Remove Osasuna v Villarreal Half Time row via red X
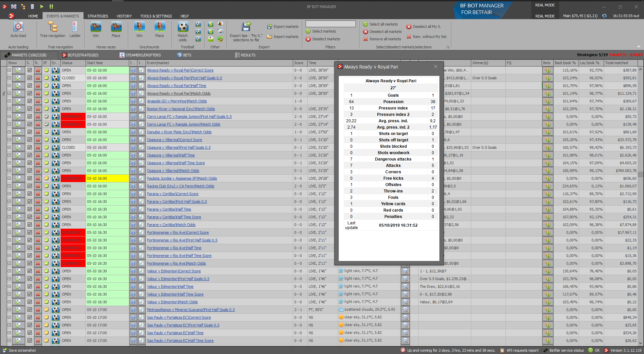This screenshot has width=644, height=354. click(x=38, y=155)
